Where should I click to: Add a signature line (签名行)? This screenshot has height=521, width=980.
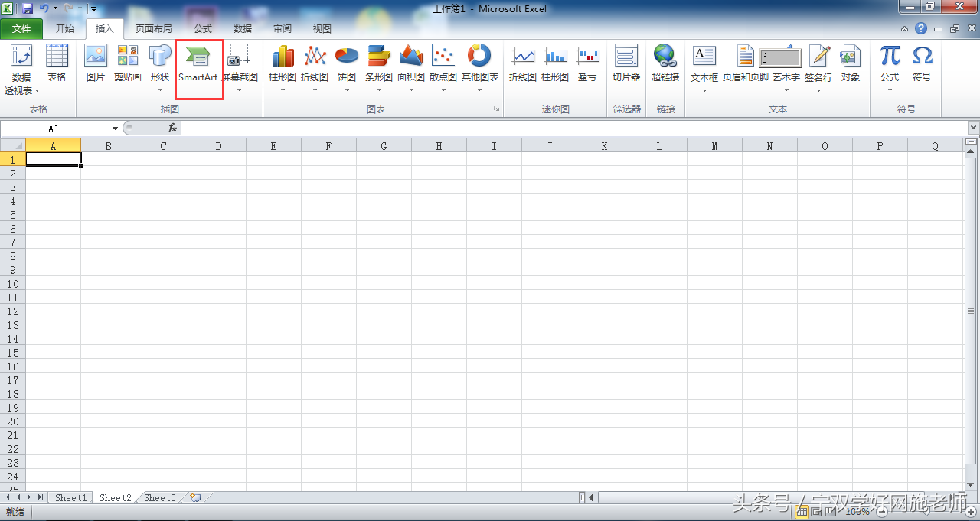click(x=818, y=68)
